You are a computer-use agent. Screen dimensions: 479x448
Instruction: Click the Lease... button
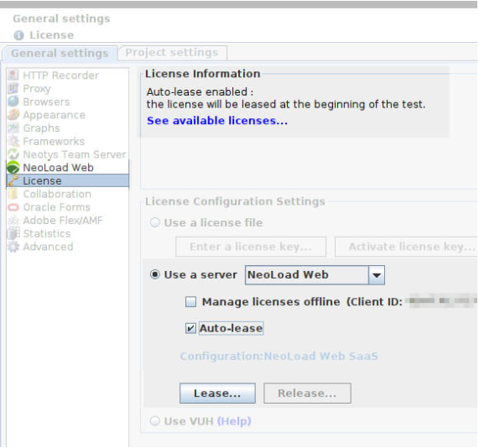pos(217,393)
